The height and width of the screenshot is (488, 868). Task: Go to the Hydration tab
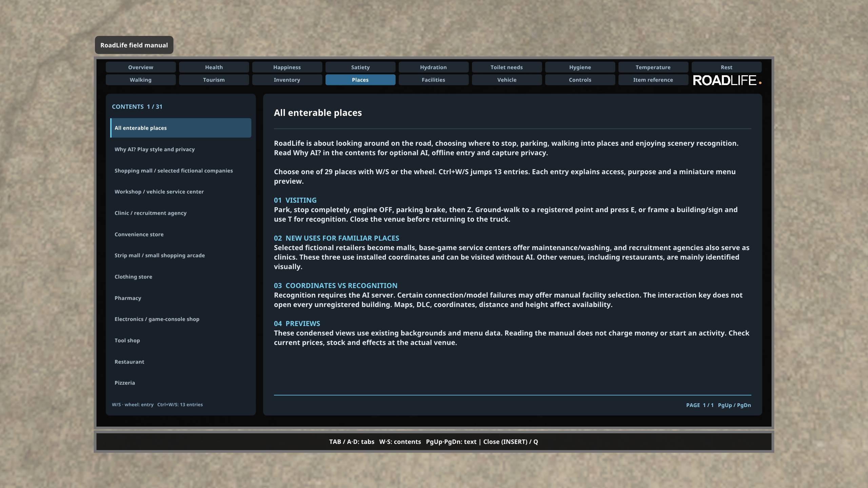coord(434,67)
